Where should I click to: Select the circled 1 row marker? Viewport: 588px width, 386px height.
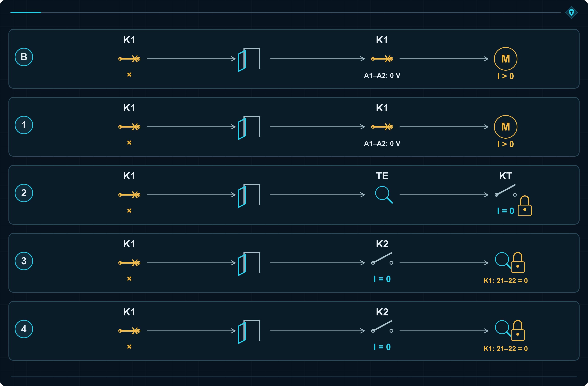click(x=24, y=125)
